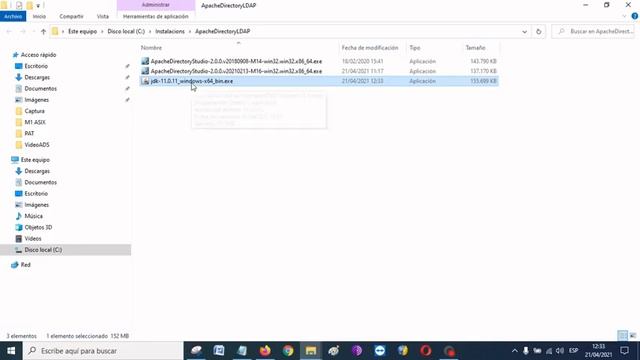
Task: Open Documentos under Este equipo
Action: pyautogui.click(x=40, y=182)
